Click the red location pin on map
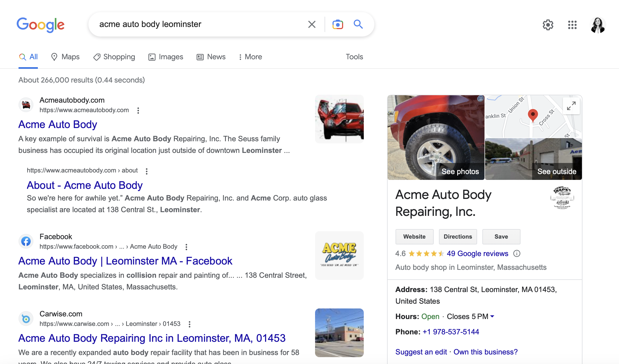The width and height of the screenshot is (619, 364). coord(533,116)
